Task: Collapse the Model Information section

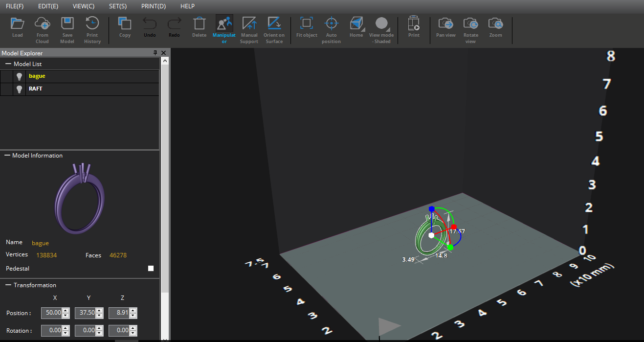Action: 7,155
